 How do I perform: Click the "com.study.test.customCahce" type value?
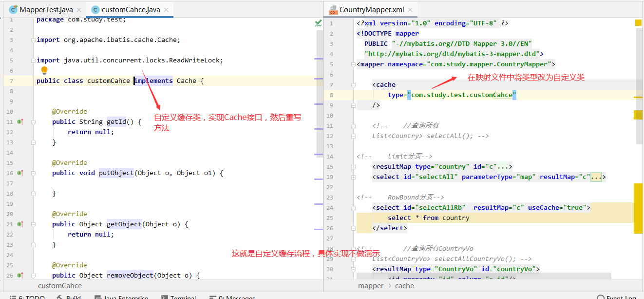pos(462,95)
